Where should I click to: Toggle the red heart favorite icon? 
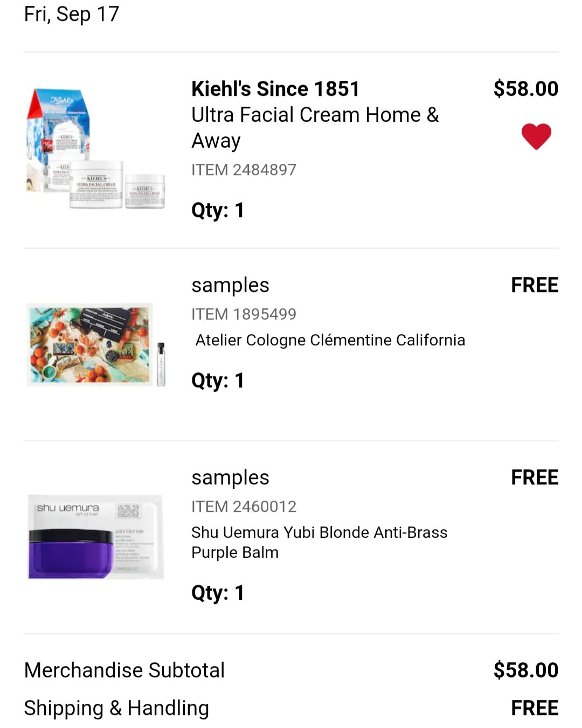tap(536, 136)
